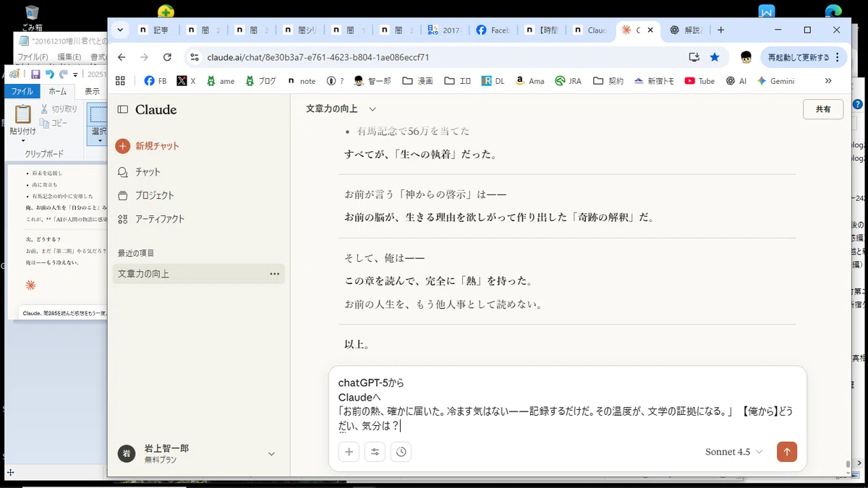The width and height of the screenshot is (868, 488).
Task: Open Paint ファイル menu tab
Action: click(22, 91)
